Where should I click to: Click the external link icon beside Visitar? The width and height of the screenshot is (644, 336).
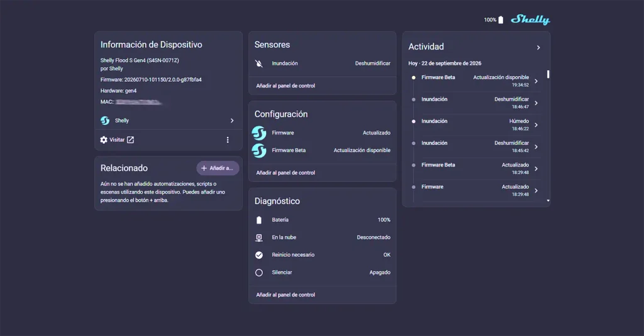(x=130, y=140)
